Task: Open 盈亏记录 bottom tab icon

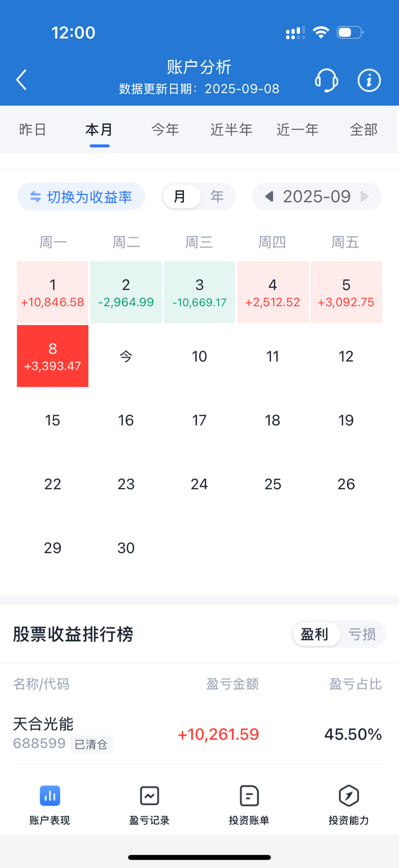Action: click(149, 796)
